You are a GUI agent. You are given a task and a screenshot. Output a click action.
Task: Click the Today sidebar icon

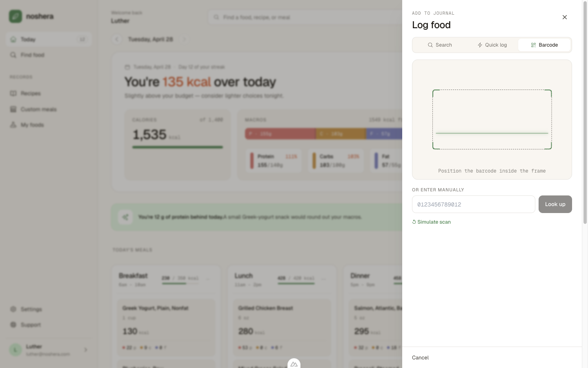pyautogui.click(x=13, y=39)
